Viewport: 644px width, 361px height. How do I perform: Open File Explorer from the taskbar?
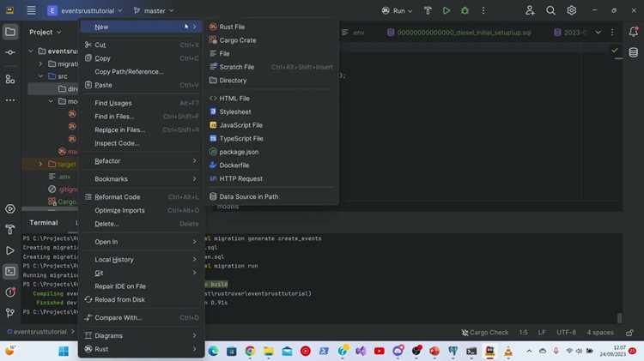[269, 352]
